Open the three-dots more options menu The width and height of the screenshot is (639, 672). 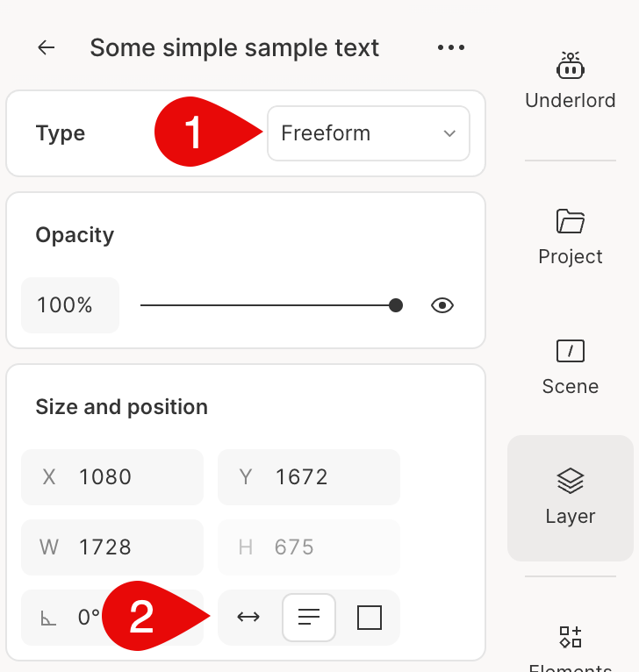tap(451, 47)
